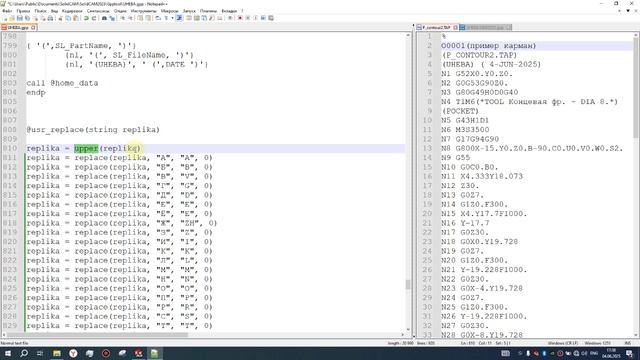The height and width of the screenshot is (360, 640).
Task: Close the UHEBA.gpp tab
Action: (33, 27)
